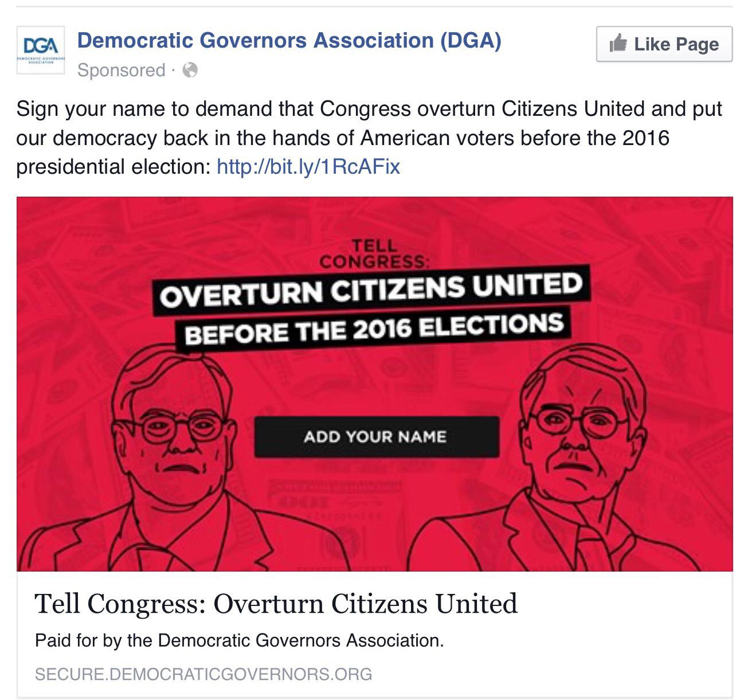Screen dimensions: 744x700
Task: Open the SECURE.DEMOCRATICGOVERNORS.ORG domain link
Action: pyautogui.click(x=203, y=674)
